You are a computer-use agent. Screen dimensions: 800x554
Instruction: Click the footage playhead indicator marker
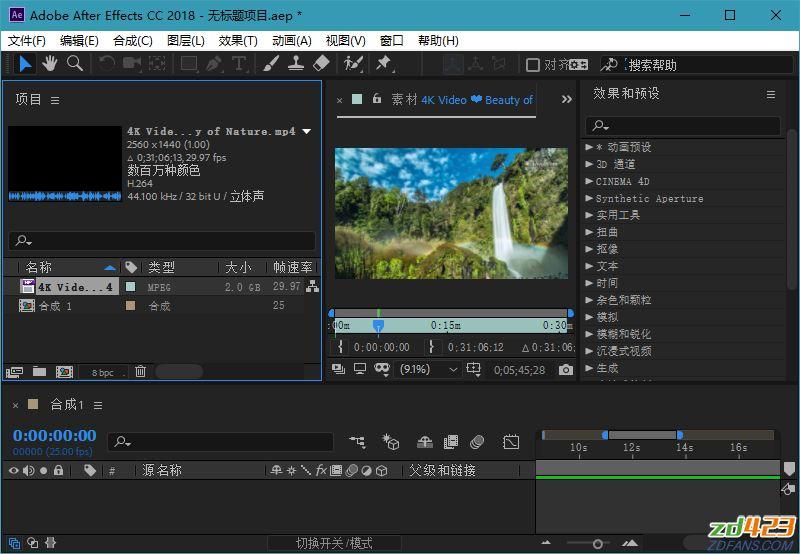tap(378, 325)
